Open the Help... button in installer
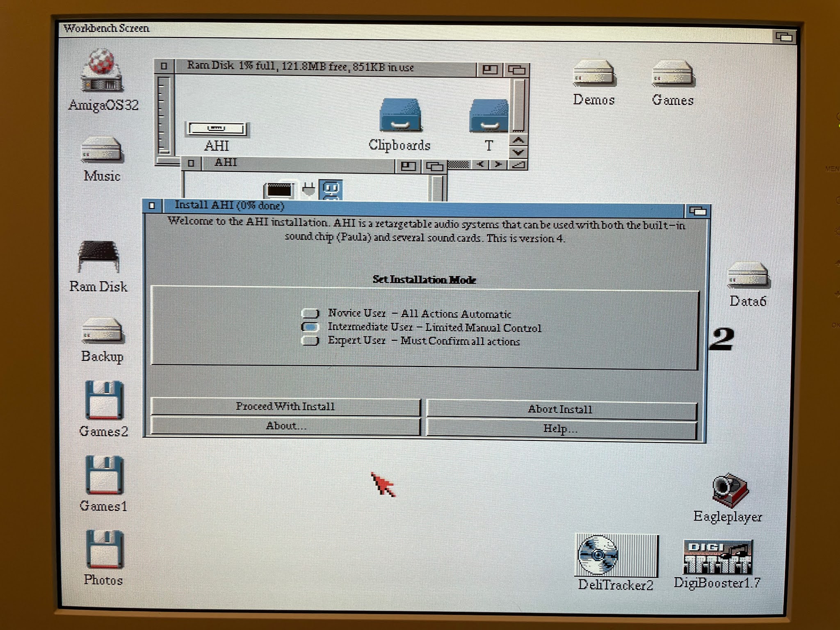The image size is (840, 630). coord(562,429)
